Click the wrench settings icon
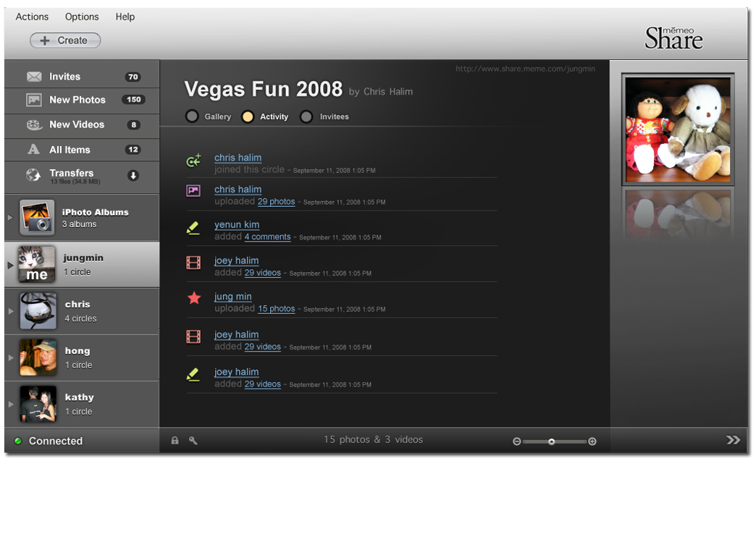The width and height of the screenshot is (756, 539). (x=193, y=440)
